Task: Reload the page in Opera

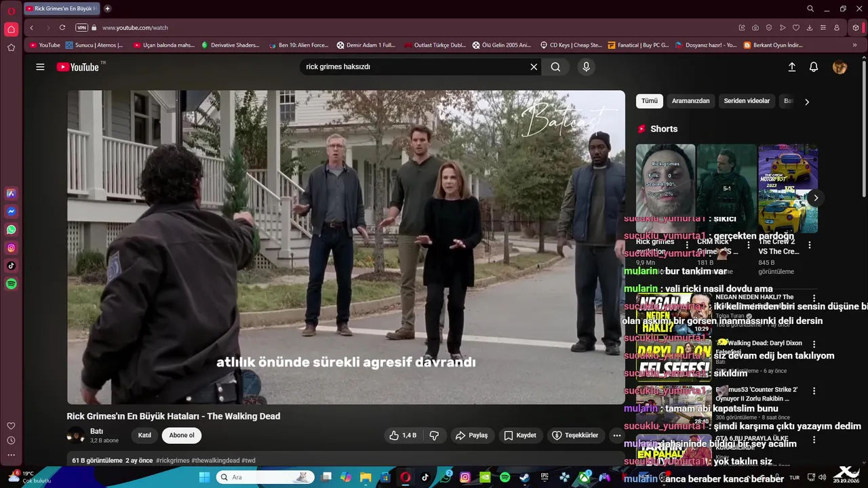Action: (62, 28)
